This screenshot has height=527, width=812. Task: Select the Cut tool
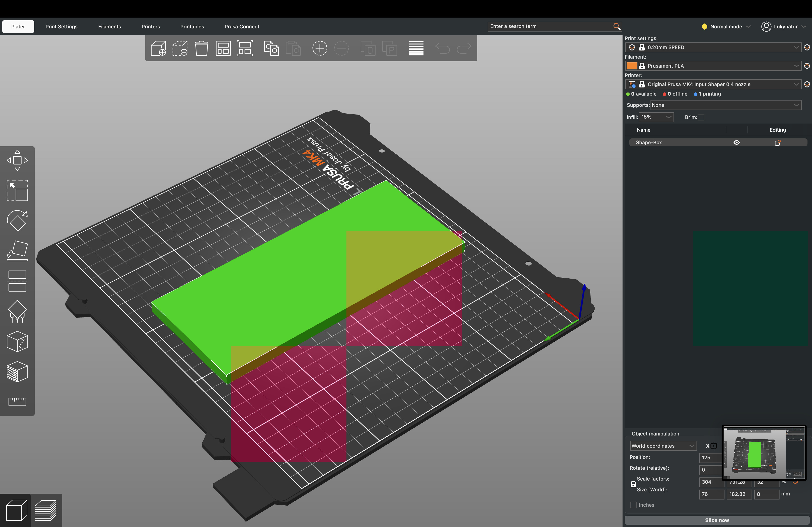(x=17, y=281)
